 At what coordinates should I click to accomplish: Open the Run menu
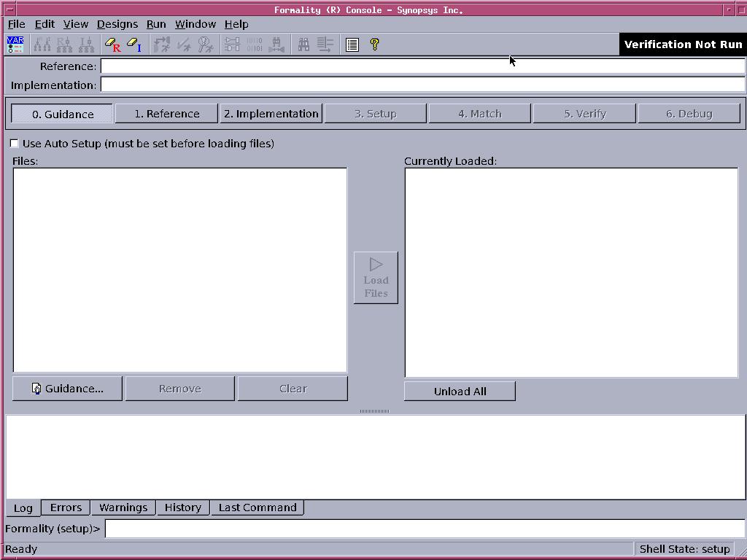tap(156, 24)
